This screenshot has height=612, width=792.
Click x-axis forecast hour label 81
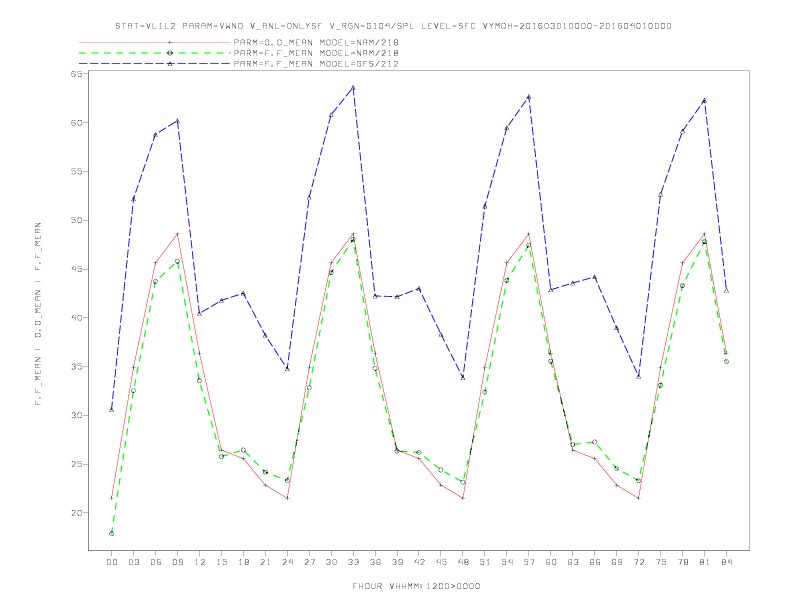coord(705,562)
